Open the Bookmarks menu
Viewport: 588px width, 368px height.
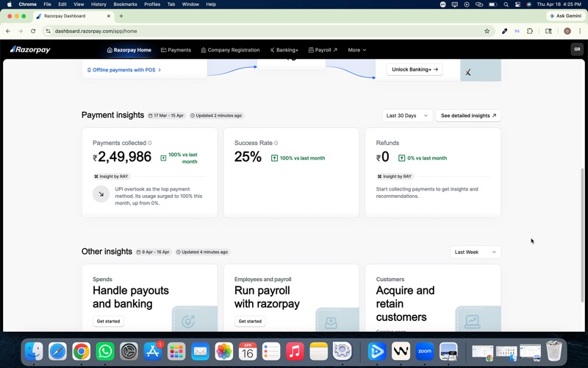tap(125, 4)
